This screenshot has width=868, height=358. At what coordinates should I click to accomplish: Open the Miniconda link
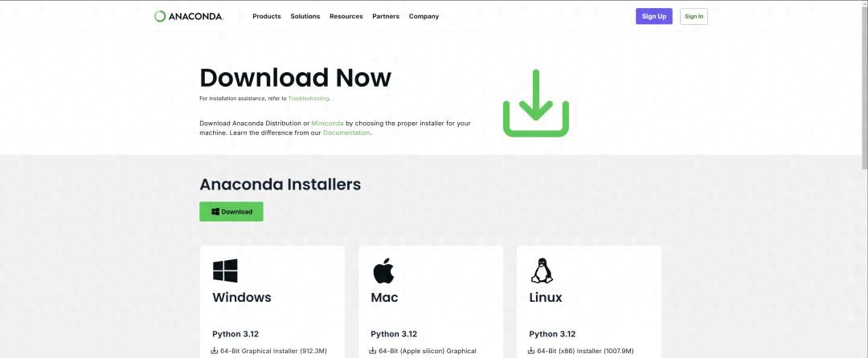click(327, 123)
